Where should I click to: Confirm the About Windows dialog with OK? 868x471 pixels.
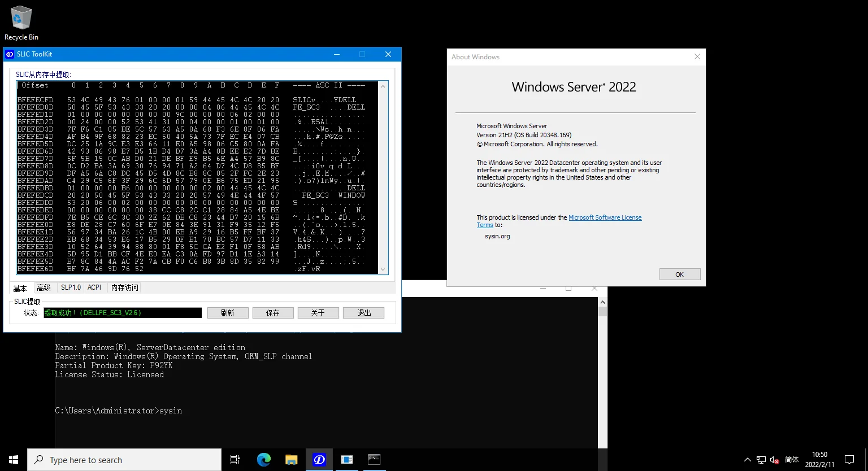(x=679, y=274)
